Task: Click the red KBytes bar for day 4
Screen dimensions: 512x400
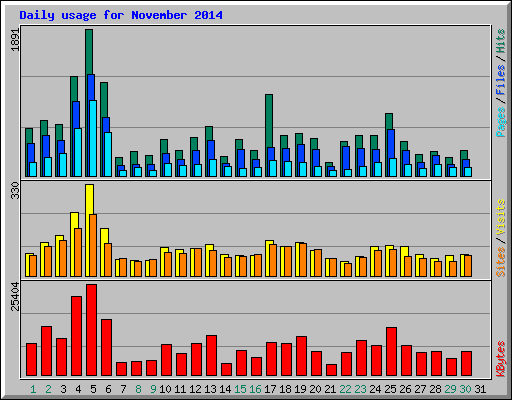Action: click(x=76, y=336)
